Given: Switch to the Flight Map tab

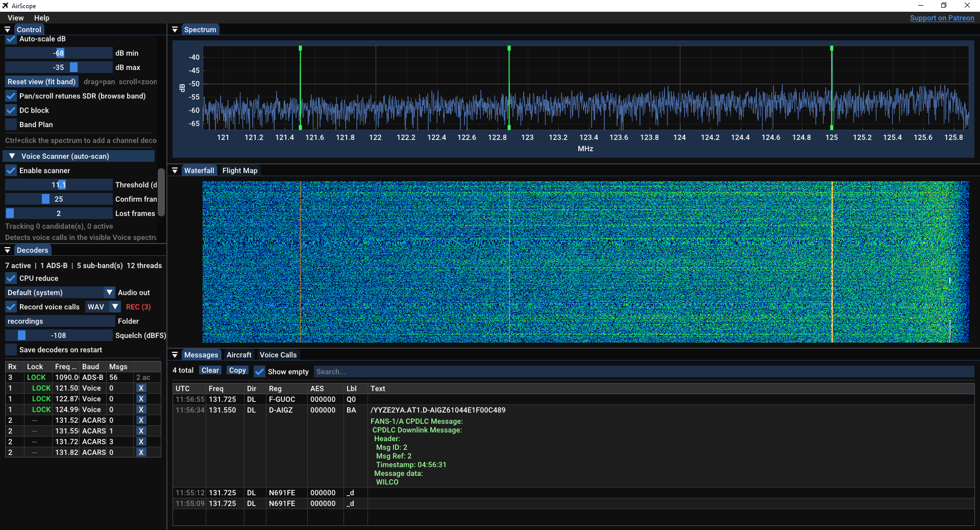Looking at the screenshot, I should coord(240,171).
